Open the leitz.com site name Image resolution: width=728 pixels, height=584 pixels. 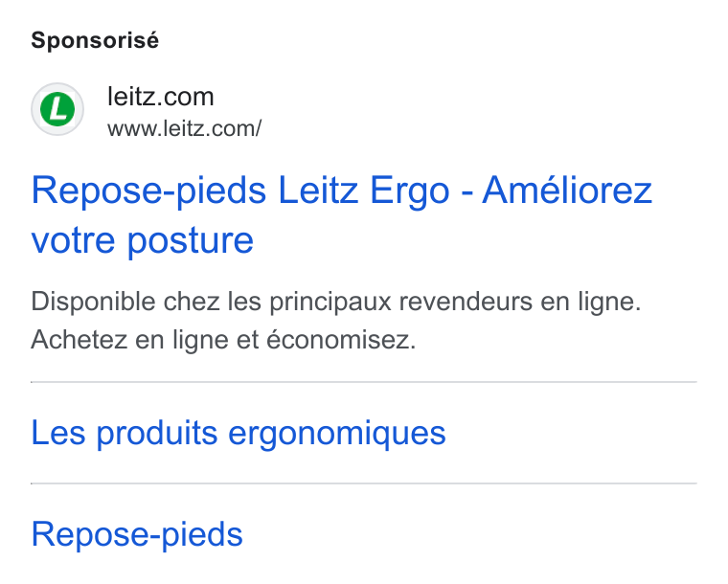point(161,97)
